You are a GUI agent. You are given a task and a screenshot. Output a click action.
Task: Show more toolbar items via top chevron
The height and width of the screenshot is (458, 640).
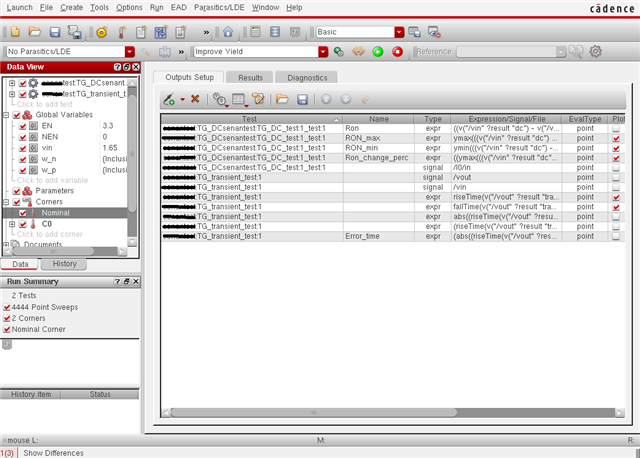[206, 32]
